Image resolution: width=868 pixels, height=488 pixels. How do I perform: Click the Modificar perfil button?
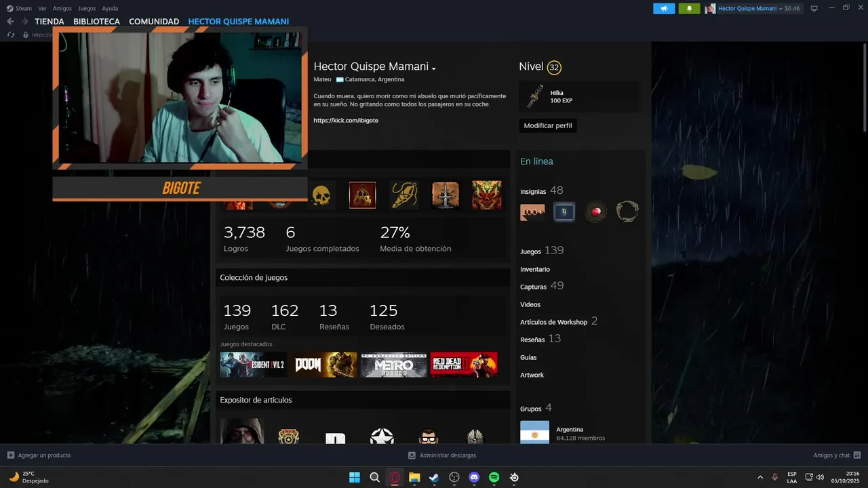click(548, 125)
